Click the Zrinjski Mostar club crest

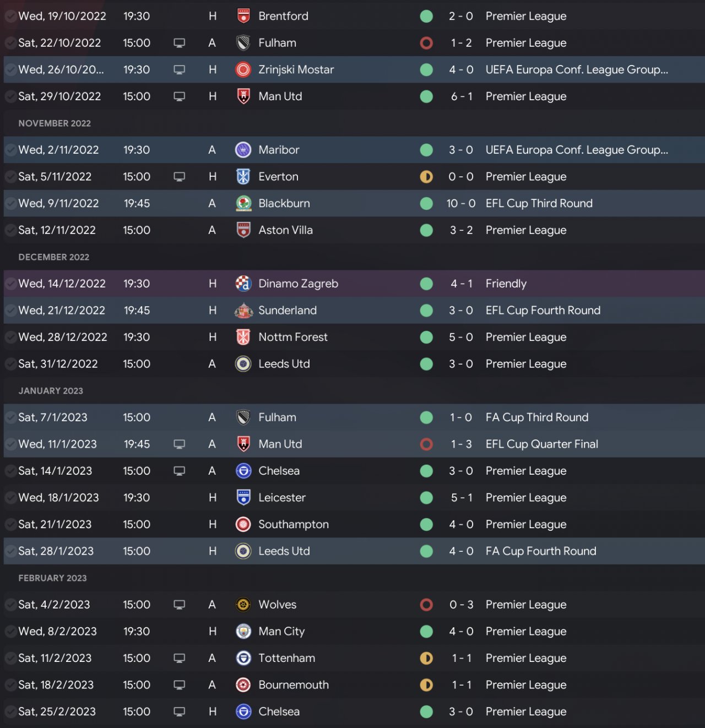pyautogui.click(x=243, y=69)
